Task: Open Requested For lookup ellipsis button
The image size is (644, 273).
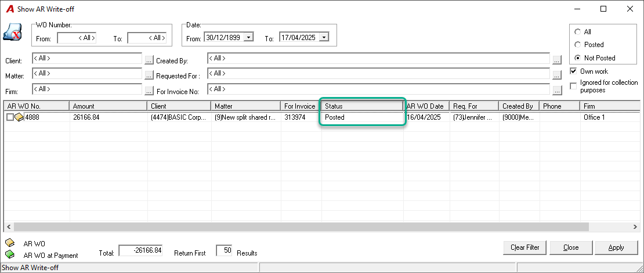Action: [x=556, y=76]
